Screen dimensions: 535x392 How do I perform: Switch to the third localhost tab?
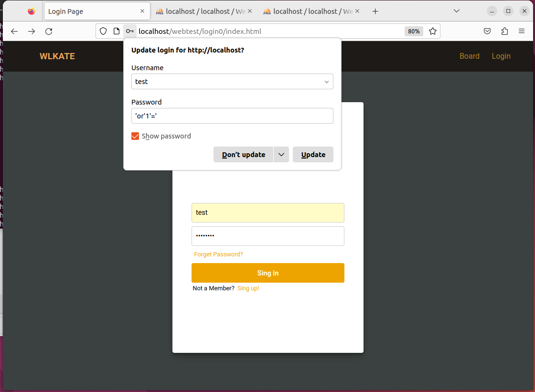click(311, 11)
